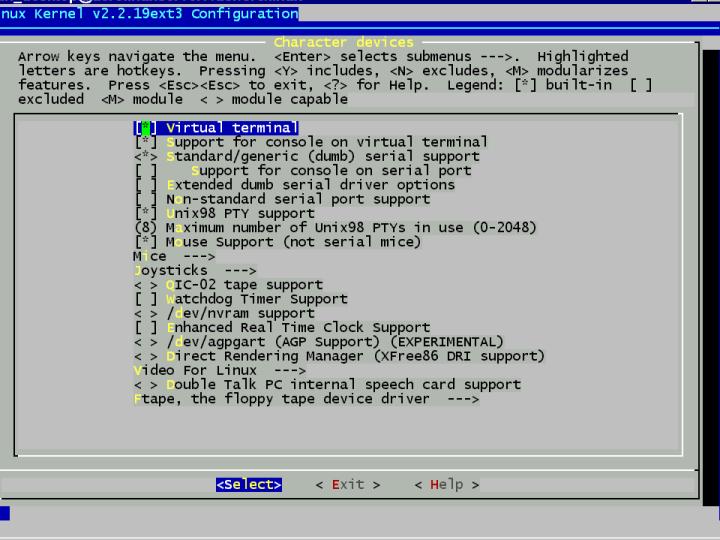Open the Joysticks submenu
720x540 pixels.
194,271
